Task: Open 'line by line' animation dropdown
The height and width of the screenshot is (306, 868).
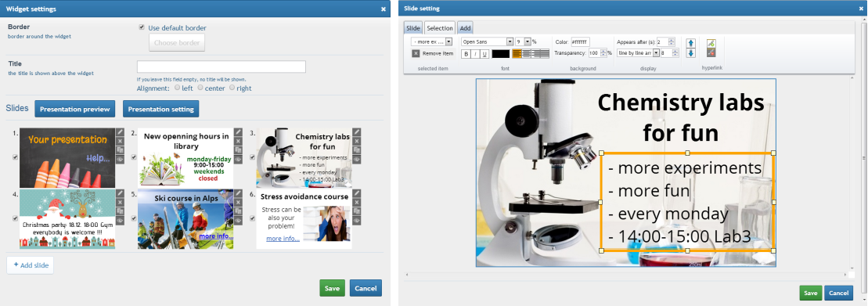Action: click(x=639, y=52)
